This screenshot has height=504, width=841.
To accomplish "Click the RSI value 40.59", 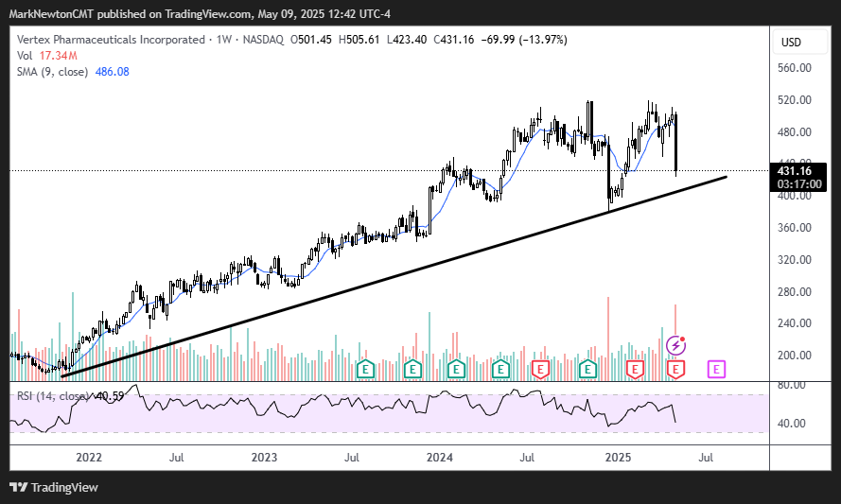I will 109,396.
